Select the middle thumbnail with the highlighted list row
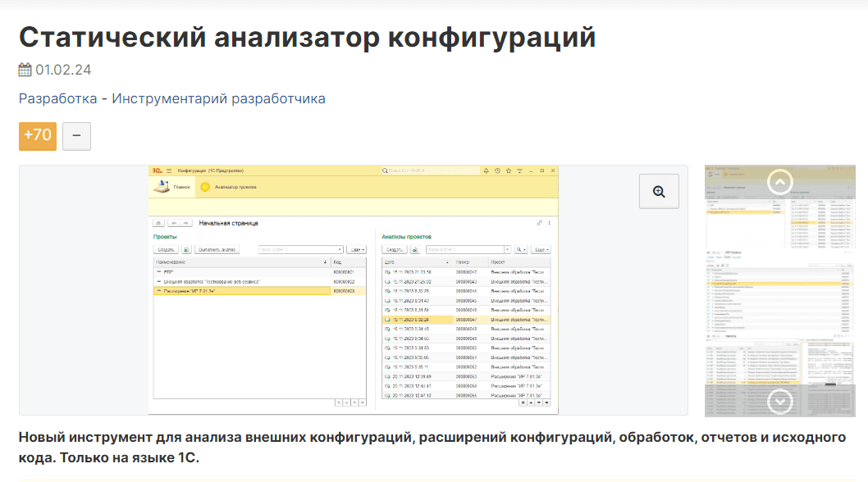 [780, 291]
